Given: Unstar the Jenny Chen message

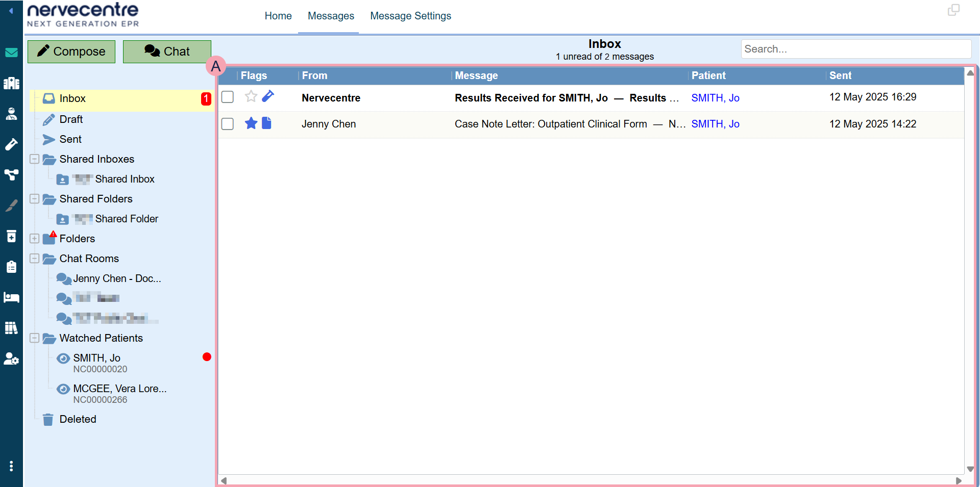Looking at the screenshot, I should click(251, 123).
